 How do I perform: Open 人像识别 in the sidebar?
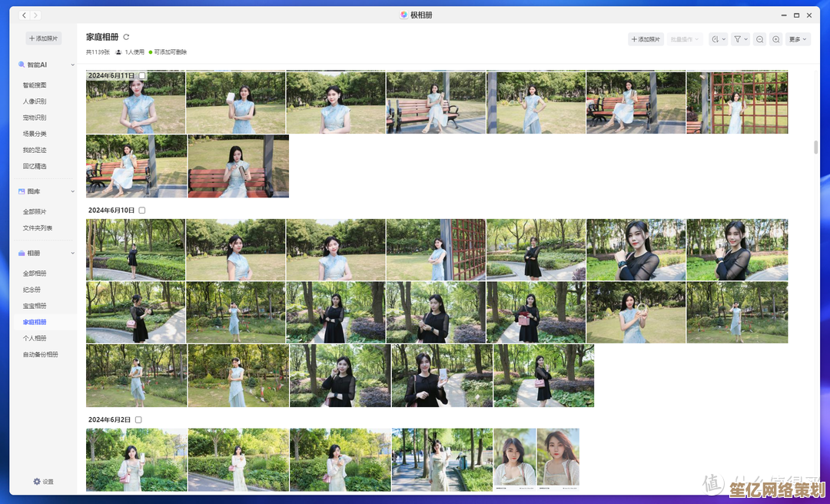[x=35, y=101]
